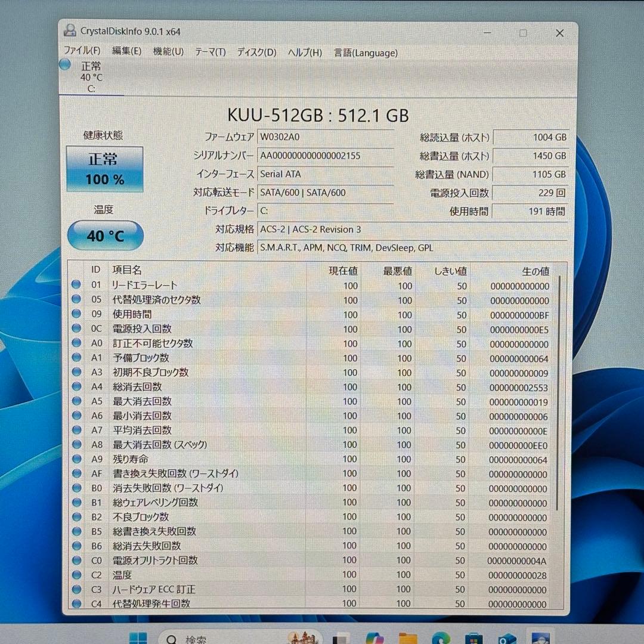This screenshot has height=644, width=644.
Task: Click the 正常 100% health status button
Action: pos(104,168)
